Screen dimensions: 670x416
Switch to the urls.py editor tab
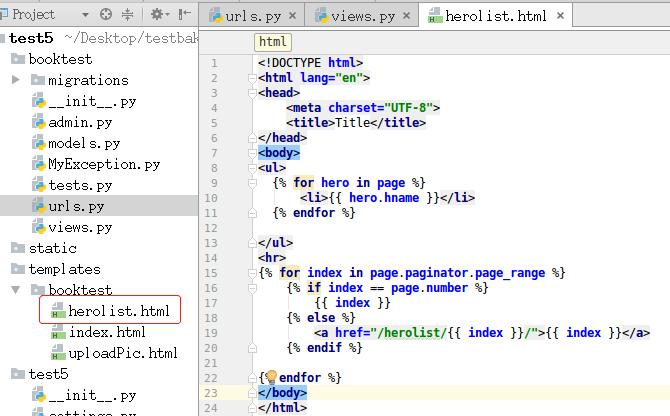(253, 16)
